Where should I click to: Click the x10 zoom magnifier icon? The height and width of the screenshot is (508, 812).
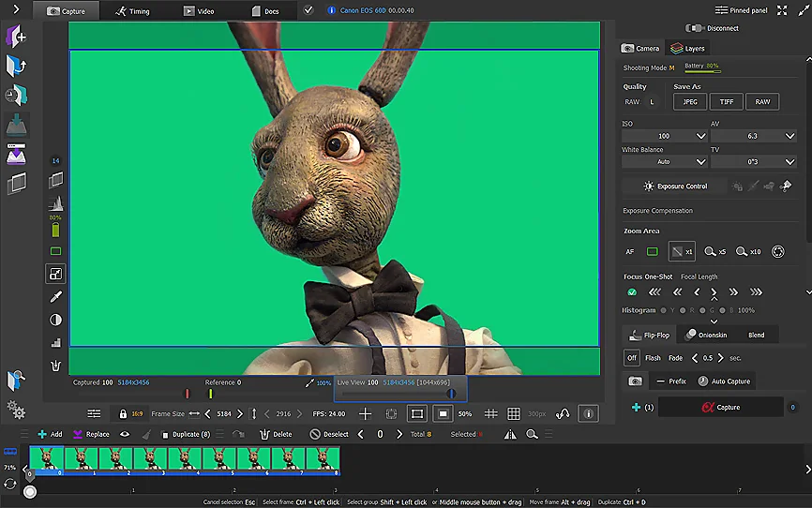pos(742,251)
